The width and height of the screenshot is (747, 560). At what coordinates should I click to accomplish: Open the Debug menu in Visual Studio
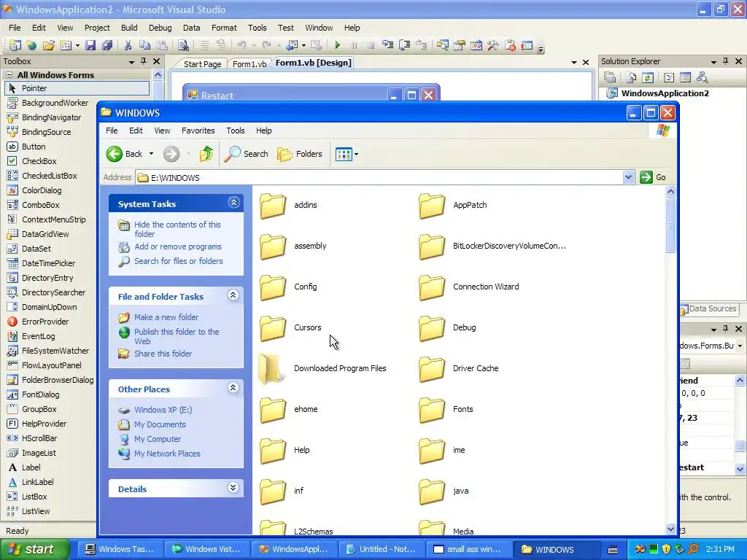pos(160,28)
